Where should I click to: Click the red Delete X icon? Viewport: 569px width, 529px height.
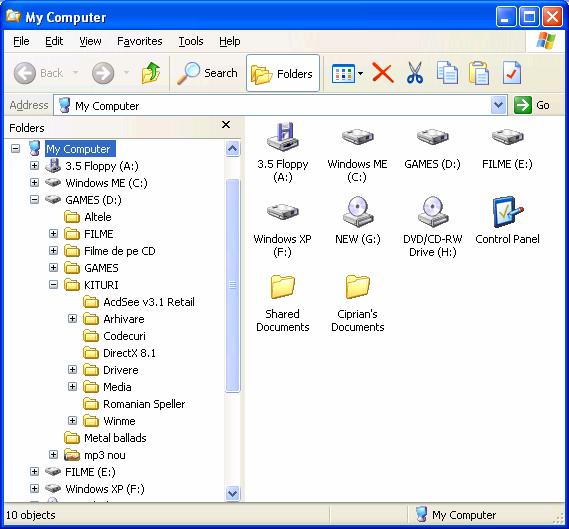tap(383, 73)
